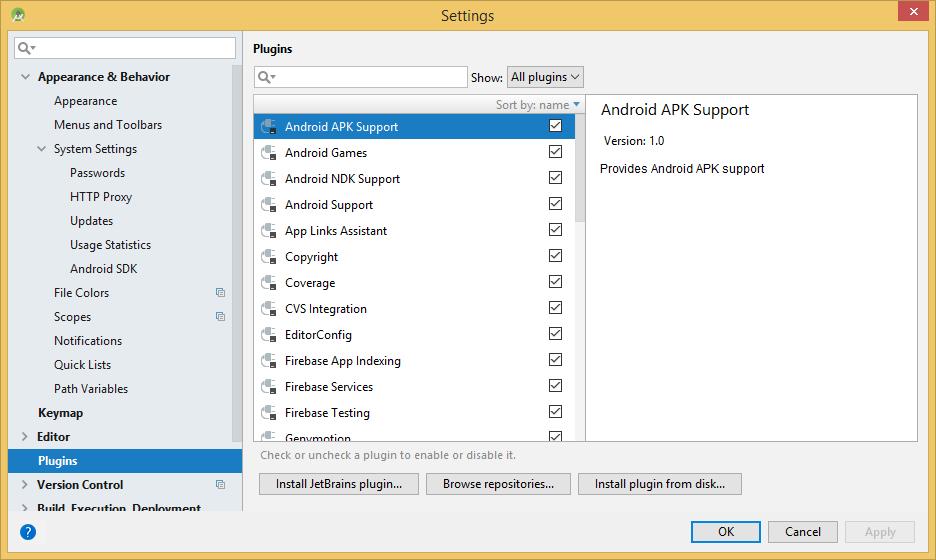Open the Show All plugins dropdown
The height and width of the screenshot is (560, 936).
545,77
